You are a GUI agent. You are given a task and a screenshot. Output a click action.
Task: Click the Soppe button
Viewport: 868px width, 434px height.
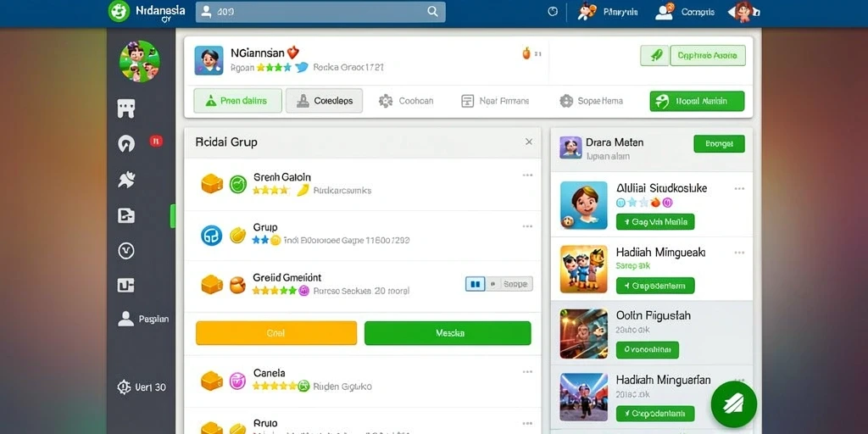coord(515,284)
